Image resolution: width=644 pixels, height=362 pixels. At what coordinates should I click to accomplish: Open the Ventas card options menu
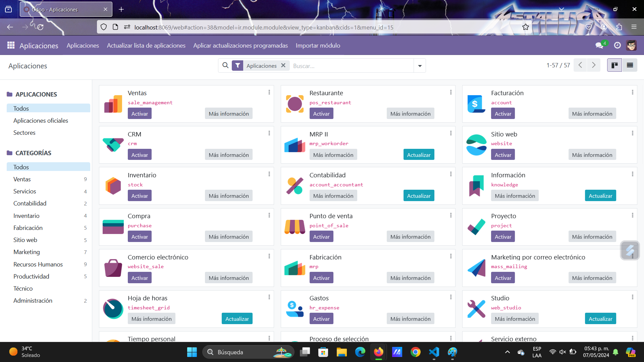(269, 92)
